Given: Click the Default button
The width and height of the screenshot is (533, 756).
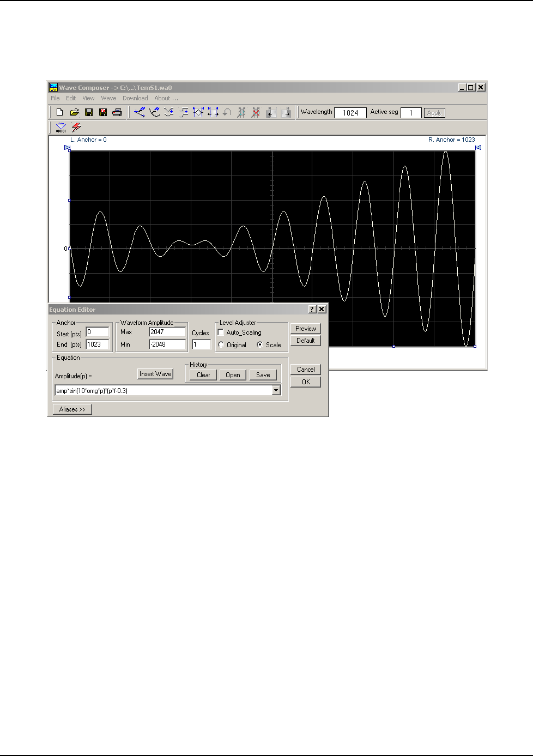Looking at the screenshot, I should coord(306,341).
